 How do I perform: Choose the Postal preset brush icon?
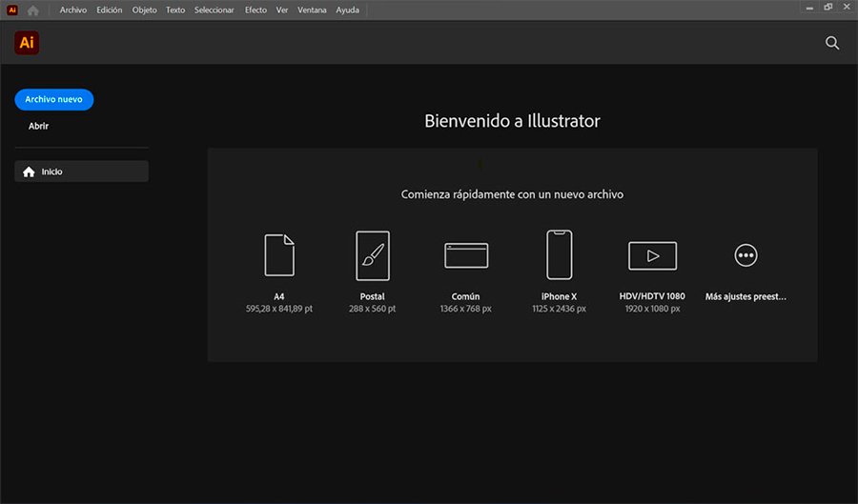(373, 255)
